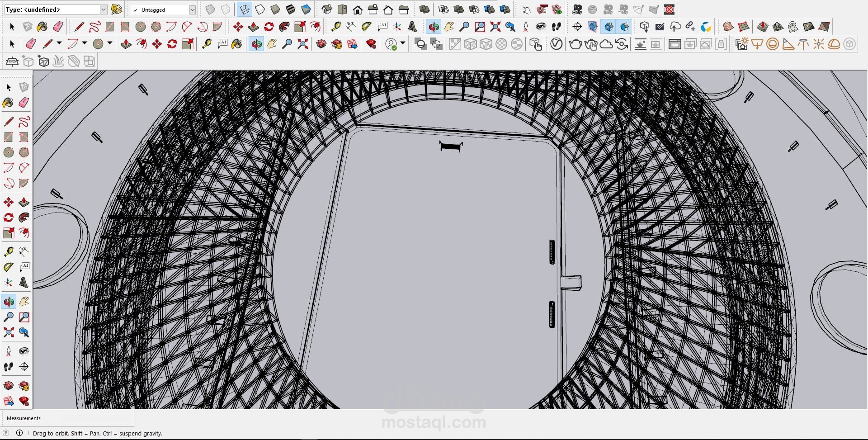Open V-Ray Light Gen sun-house icon
This screenshot has height=440, width=868.
click(741, 44)
